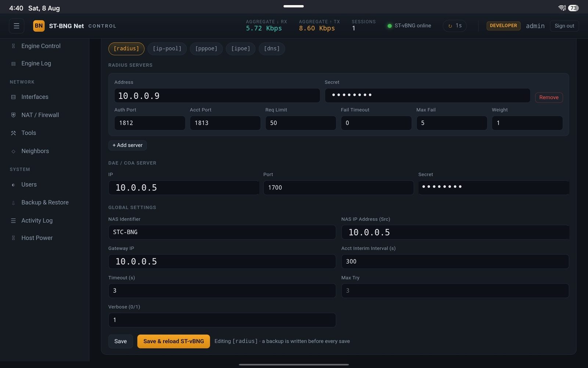The image size is (588, 368).
Task: Focus Gateway IP field
Action: click(x=222, y=261)
